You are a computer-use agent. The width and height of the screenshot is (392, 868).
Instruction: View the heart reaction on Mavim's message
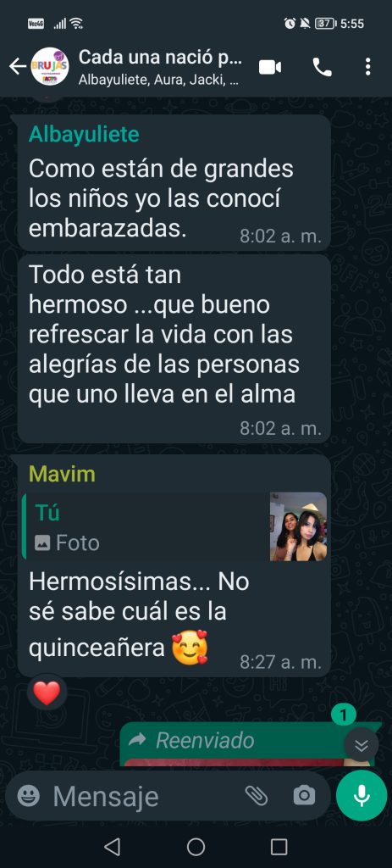47,693
